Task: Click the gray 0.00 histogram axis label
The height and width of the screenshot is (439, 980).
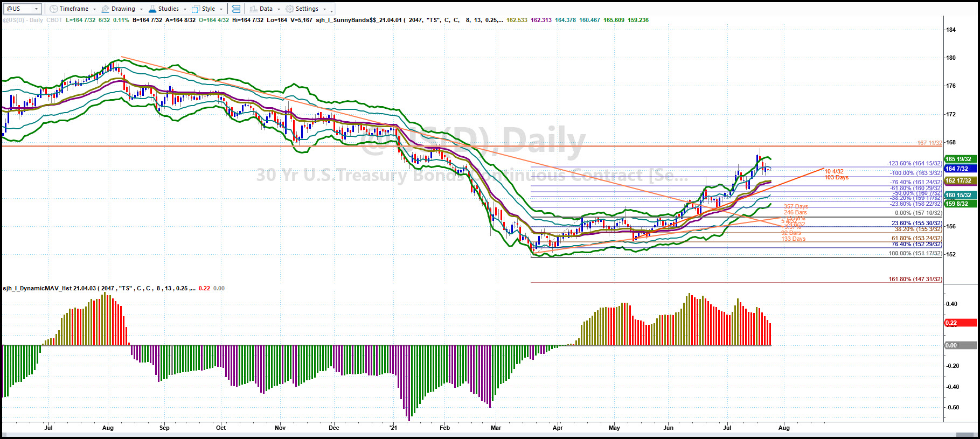Action: (x=961, y=345)
